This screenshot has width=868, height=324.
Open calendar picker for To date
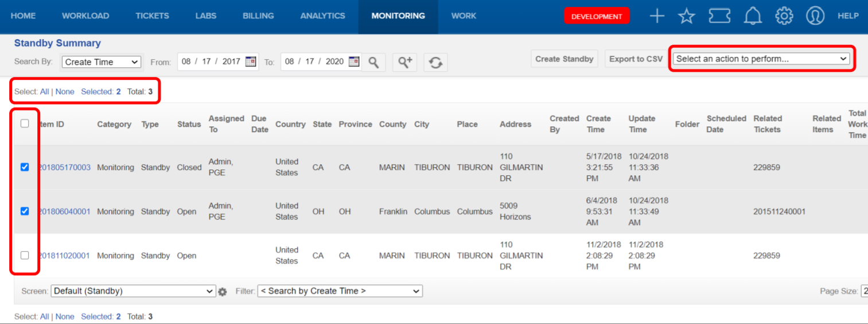[353, 61]
